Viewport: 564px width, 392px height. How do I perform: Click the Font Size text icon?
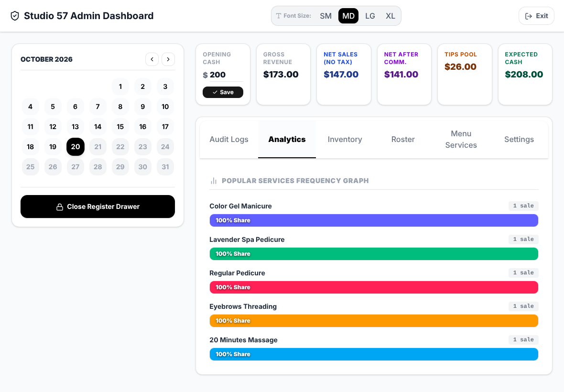(278, 16)
